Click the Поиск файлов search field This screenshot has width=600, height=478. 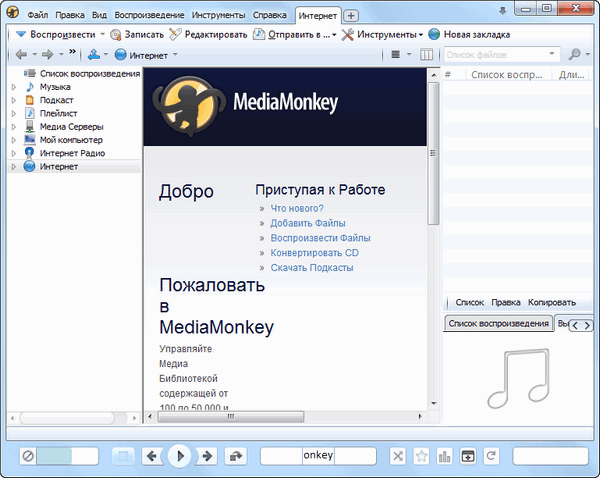495,54
